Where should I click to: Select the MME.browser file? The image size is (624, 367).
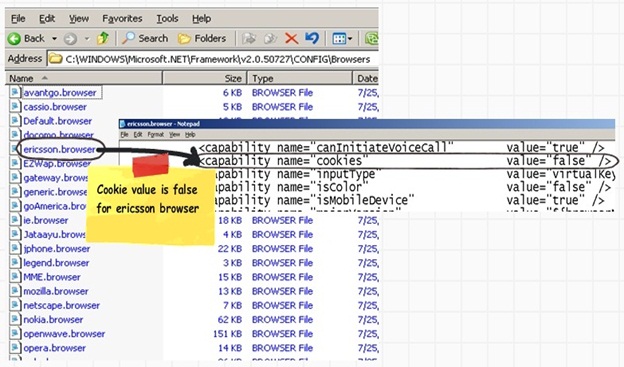(x=52, y=277)
